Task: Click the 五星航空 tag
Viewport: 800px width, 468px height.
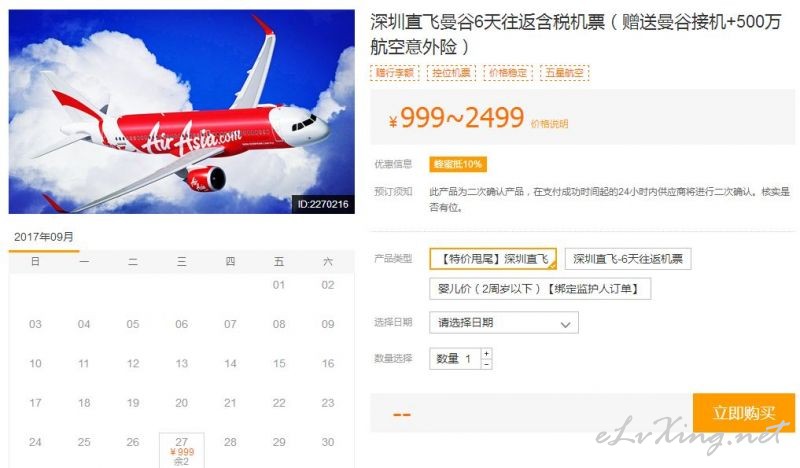Action: (x=564, y=73)
